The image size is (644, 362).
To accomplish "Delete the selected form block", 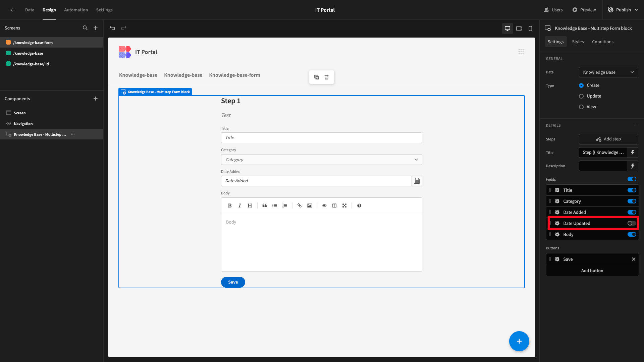I will pos(327,77).
